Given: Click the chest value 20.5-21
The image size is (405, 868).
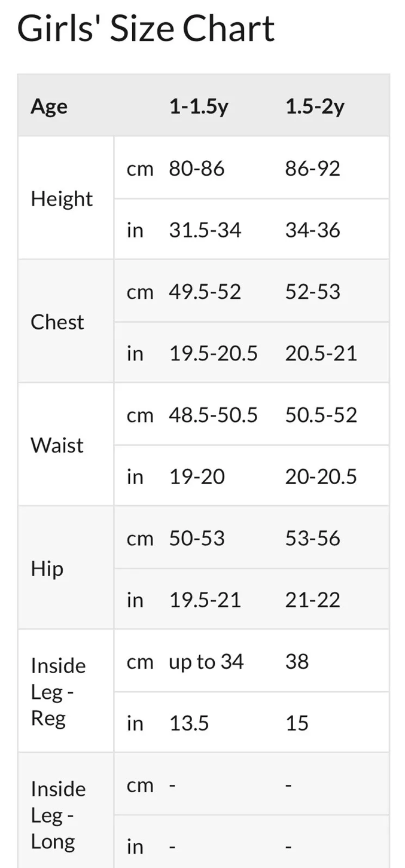Looking at the screenshot, I should click(x=321, y=353).
